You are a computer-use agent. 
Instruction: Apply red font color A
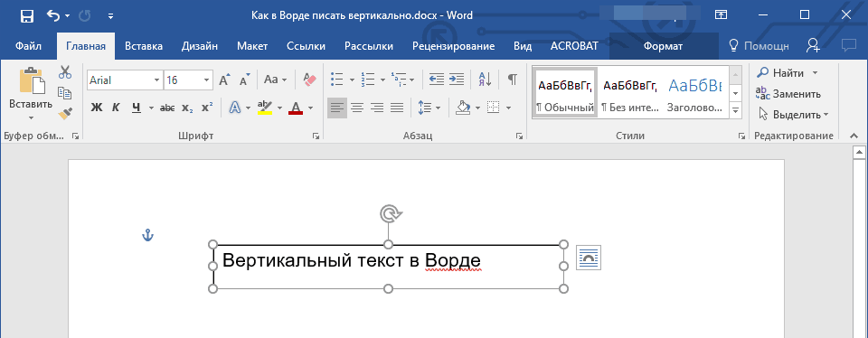click(296, 108)
